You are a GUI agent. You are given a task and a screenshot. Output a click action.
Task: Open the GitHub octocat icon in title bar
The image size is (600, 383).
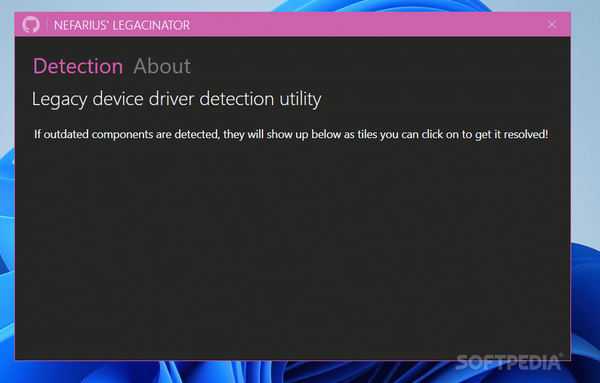point(31,25)
